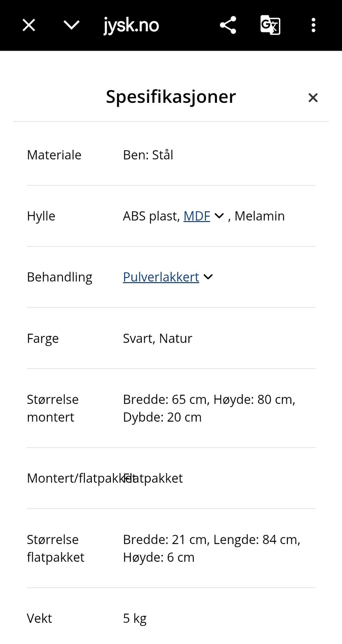Tap the close X on the browser tab
The width and height of the screenshot is (342, 644).
click(28, 25)
